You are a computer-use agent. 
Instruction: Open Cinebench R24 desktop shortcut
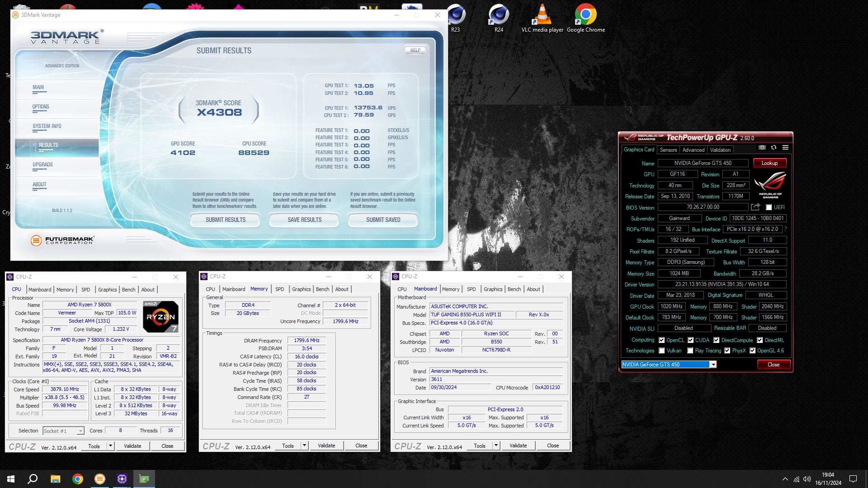(x=499, y=18)
